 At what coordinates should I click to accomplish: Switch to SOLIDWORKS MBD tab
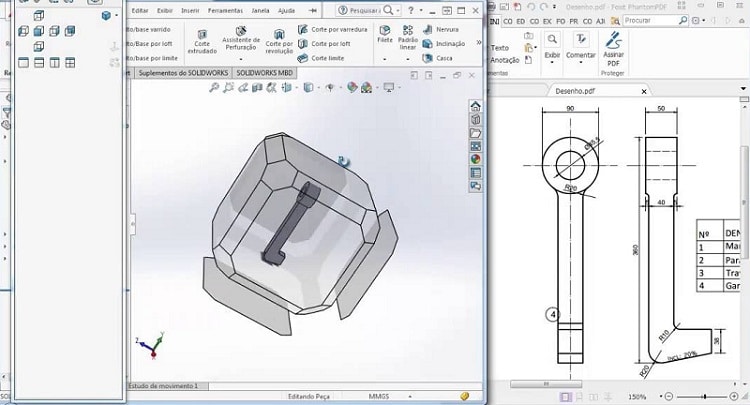[x=264, y=73]
